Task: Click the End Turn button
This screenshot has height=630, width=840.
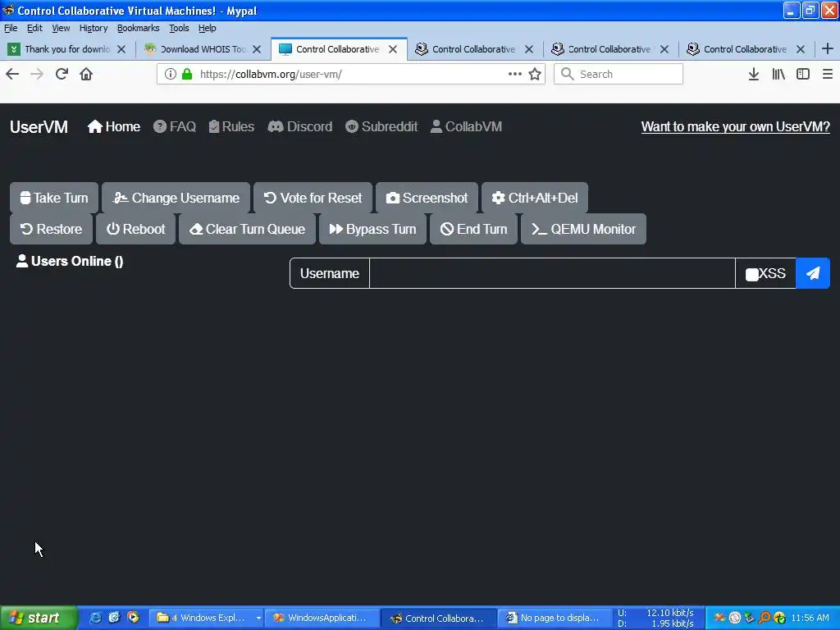Action: click(473, 229)
